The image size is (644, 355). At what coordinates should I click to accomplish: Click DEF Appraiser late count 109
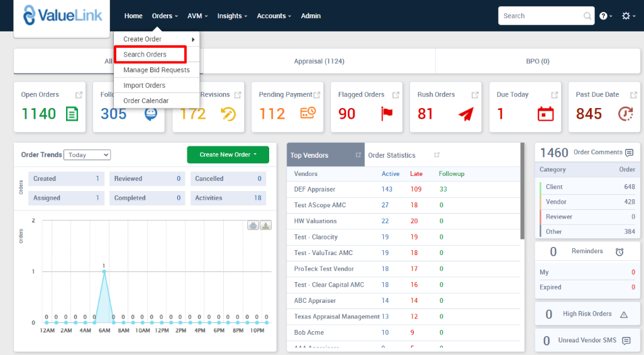pyautogui.click(x=416, y=189)
